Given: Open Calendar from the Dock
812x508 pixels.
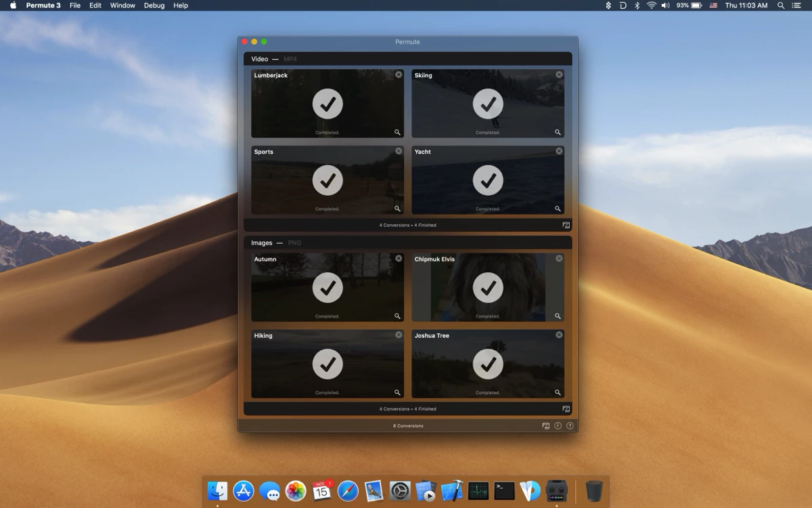Looking at the screenshot, I should [322, 490].
